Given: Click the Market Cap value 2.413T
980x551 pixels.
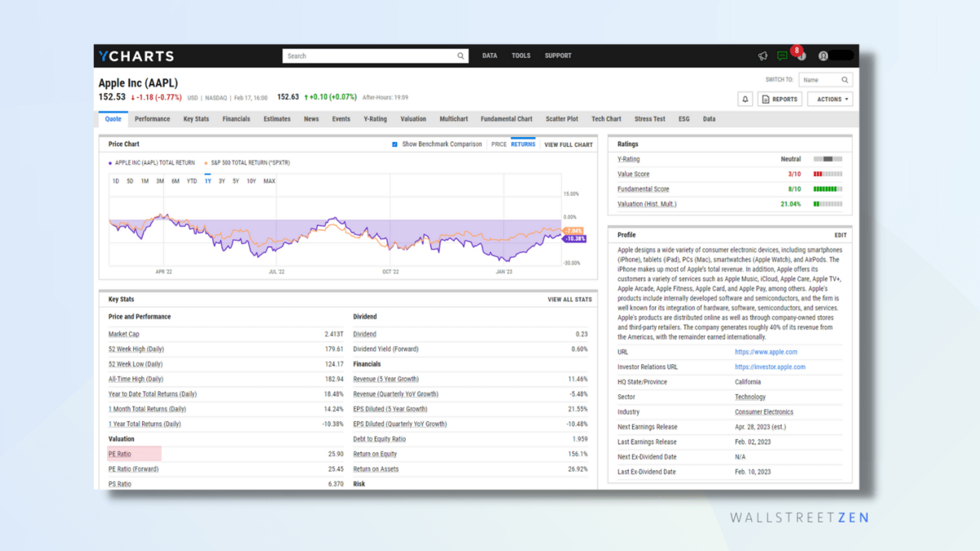Looking at the screenshot, I should pyautogui.click(x=334, y=334).
